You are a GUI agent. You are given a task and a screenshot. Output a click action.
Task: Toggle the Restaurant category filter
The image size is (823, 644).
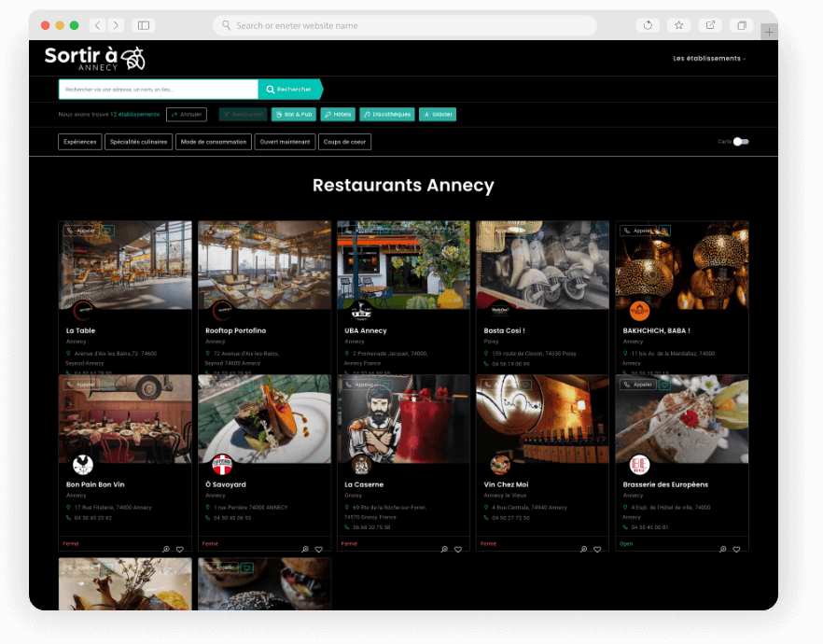coord(243,115)
